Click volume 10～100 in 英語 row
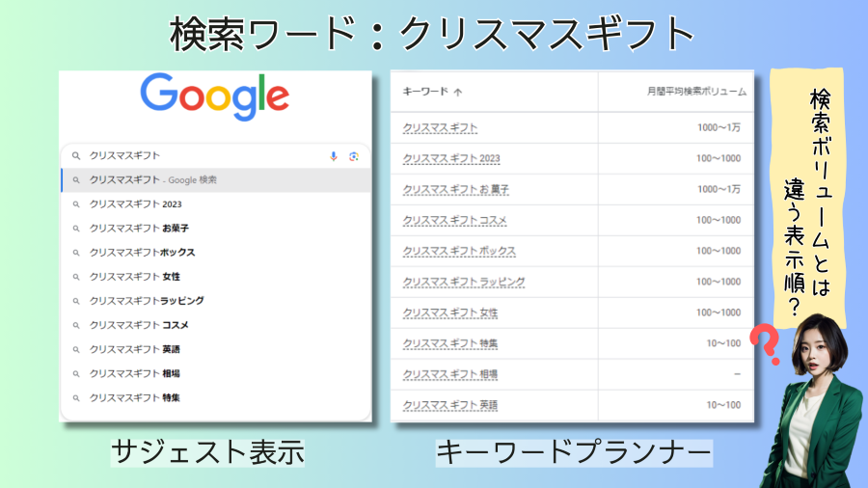The image size is (868, 488). click(723, 406)
